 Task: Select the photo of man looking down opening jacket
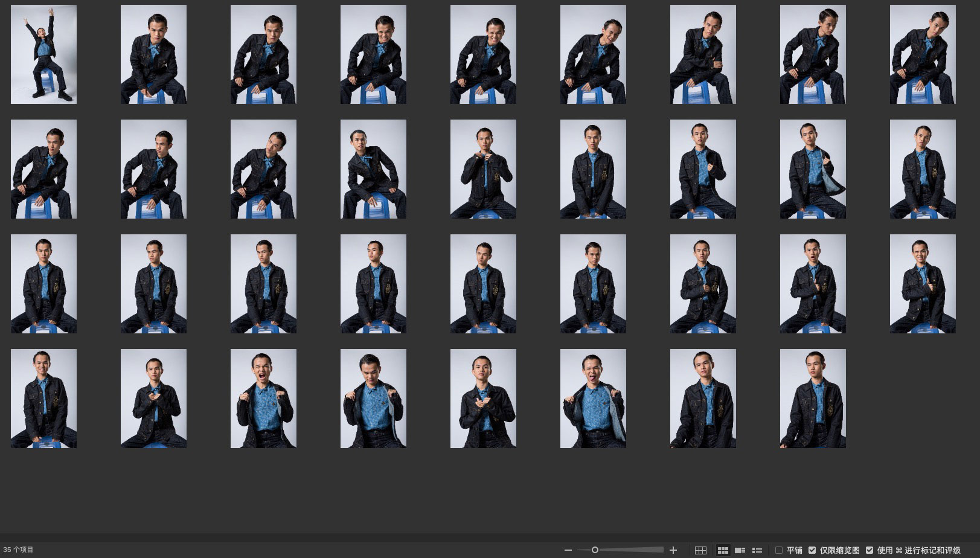tap(373, 399)
